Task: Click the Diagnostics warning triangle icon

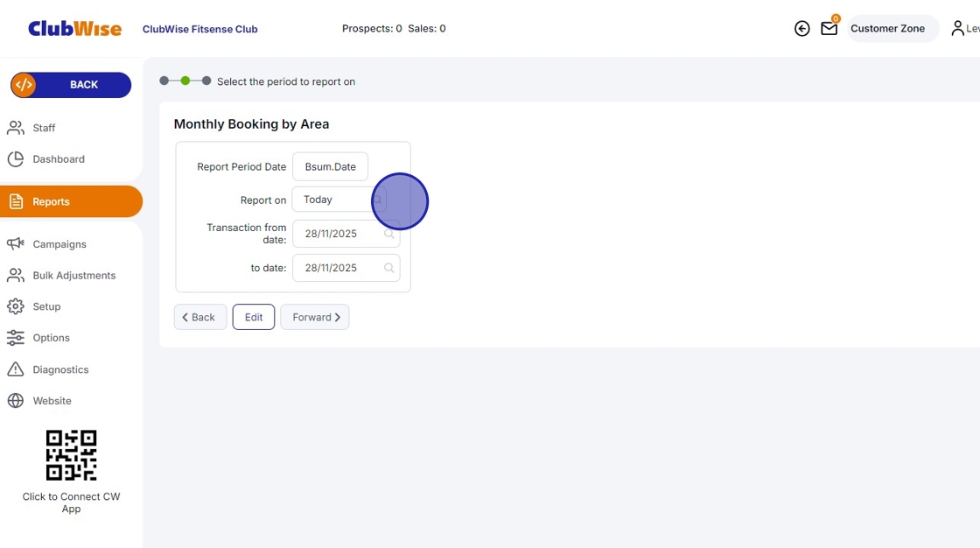Action: (16, 369)
